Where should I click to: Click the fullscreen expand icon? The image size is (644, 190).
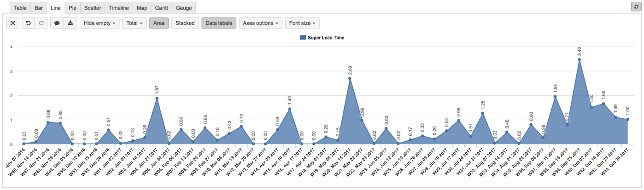[13, 23]
